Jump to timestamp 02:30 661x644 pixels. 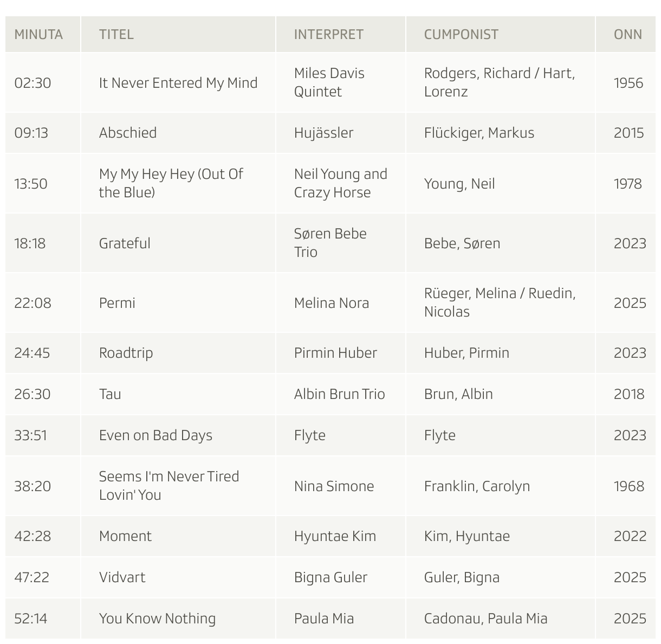(33, 83)
